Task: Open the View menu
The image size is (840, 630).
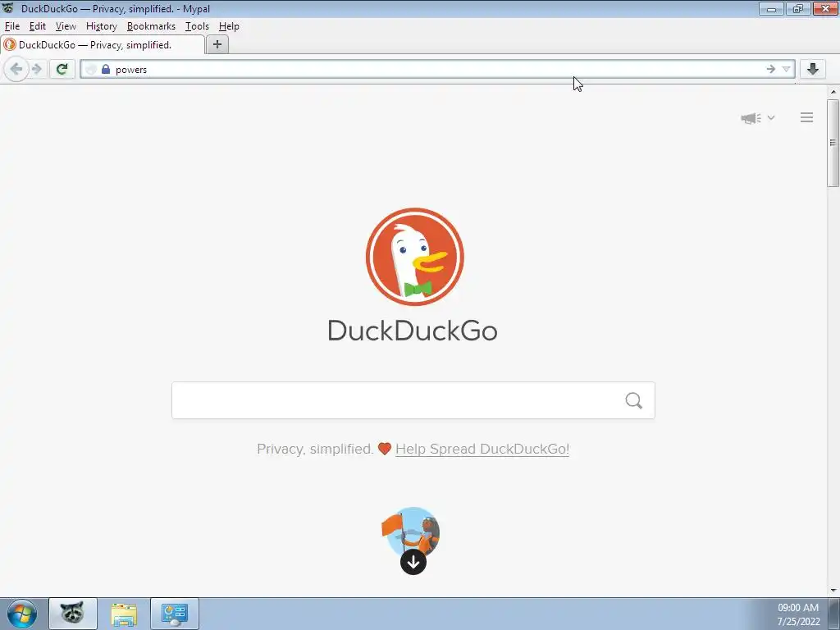Action: 66,26
